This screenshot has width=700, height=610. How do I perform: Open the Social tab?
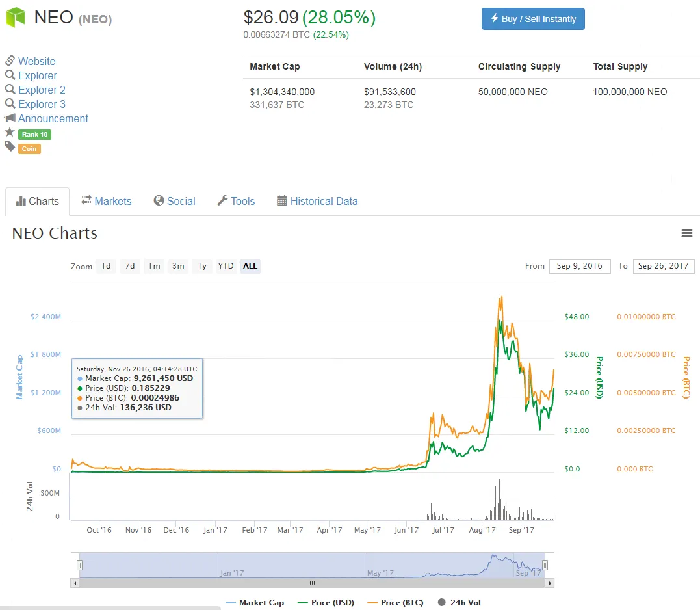coord(175,202)
